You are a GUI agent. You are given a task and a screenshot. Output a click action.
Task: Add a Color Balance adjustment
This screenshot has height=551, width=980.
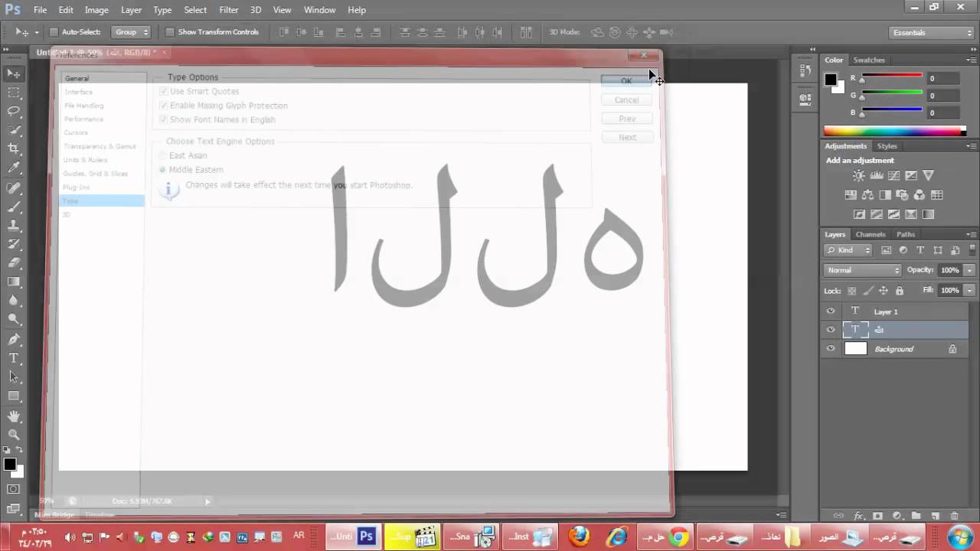(x=867, y=195)
